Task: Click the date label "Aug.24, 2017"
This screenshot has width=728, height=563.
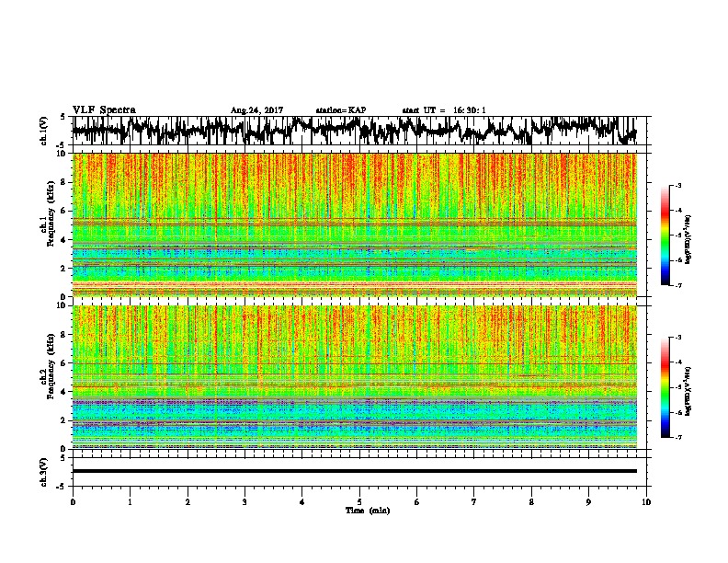Action: click(x=256, y=110)
